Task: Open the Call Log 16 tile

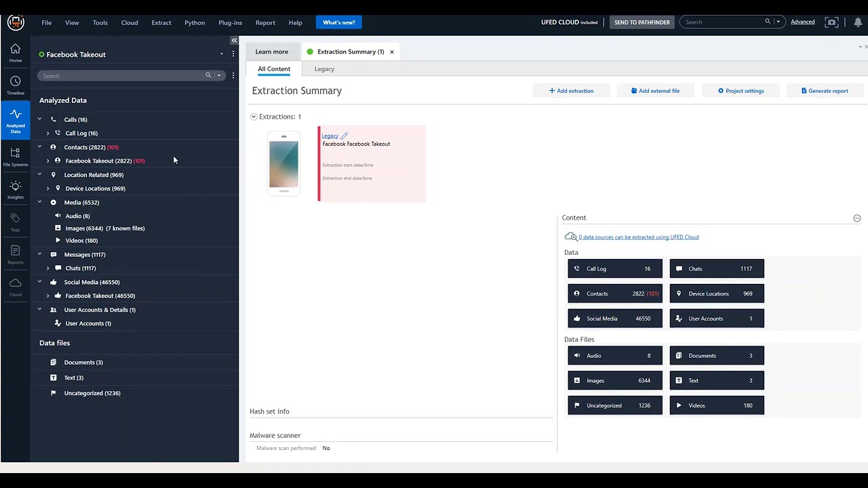Action: click(615, 268)
